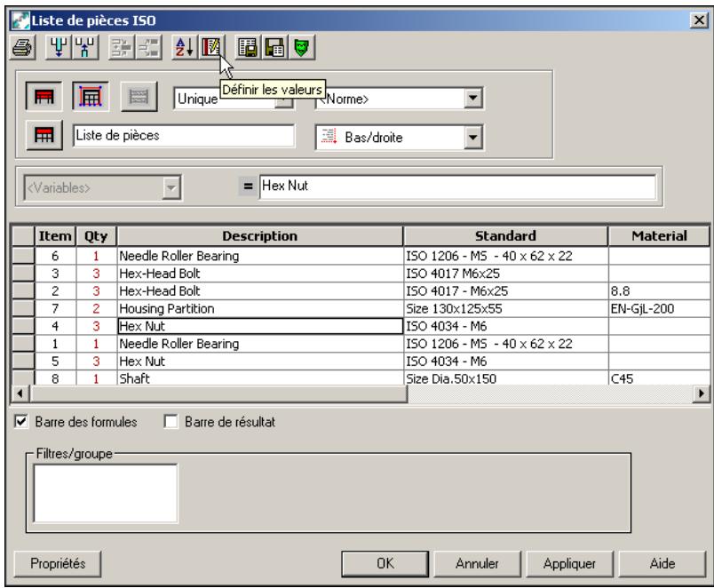714x588 pixels.
Task: Click the floppy with table import icon
Action: tap(275, 47)
